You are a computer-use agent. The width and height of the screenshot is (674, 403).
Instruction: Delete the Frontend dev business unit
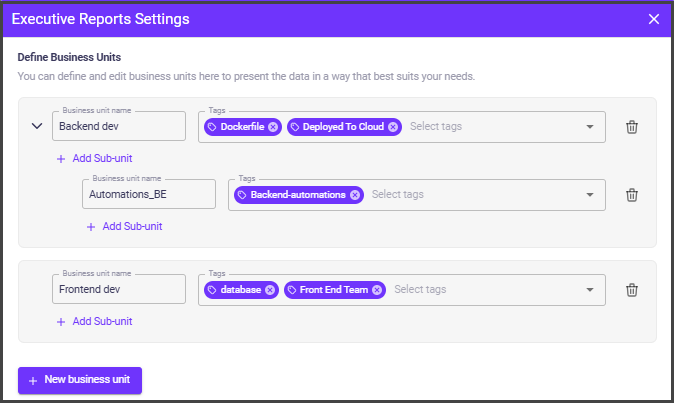631,290
